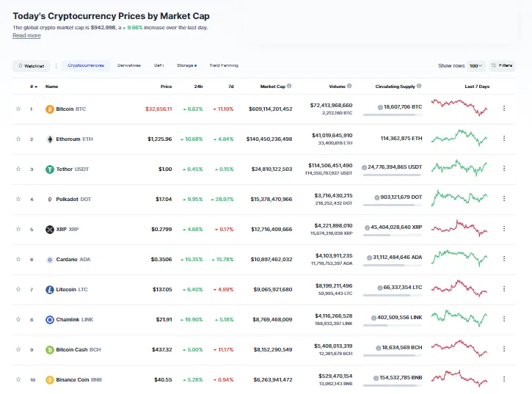
Task: Star XRP to add to watchlist
Action: coord(18,229)
